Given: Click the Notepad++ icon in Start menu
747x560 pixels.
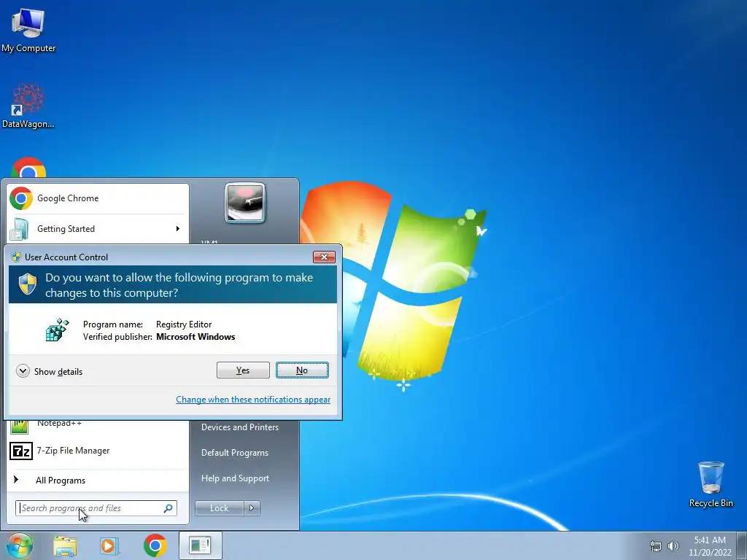Looking at the screenshot, I should (19, 427).
